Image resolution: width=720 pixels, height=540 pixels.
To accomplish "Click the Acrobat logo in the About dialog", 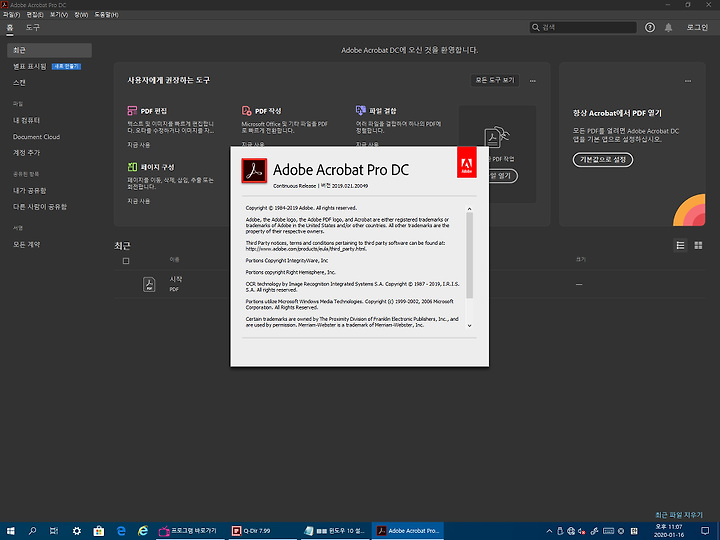I will (x=254, y=171).
